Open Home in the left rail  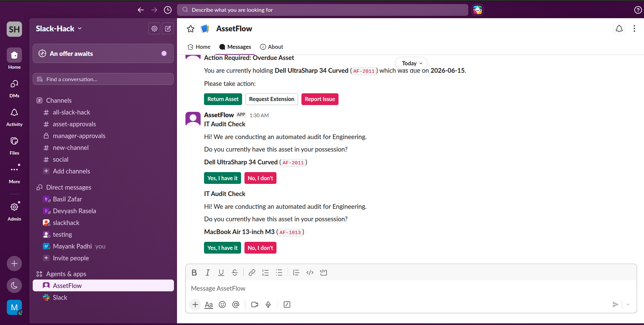[14, 59]
